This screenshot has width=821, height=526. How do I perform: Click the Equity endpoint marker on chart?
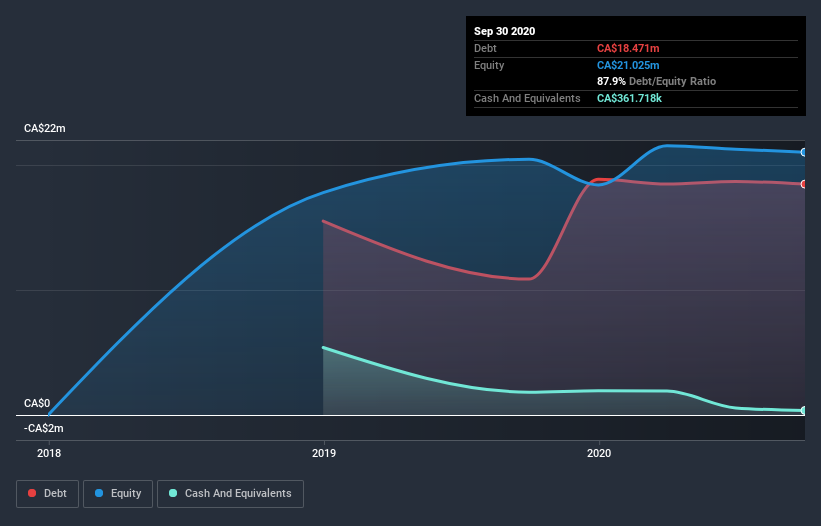coord(804,152)
